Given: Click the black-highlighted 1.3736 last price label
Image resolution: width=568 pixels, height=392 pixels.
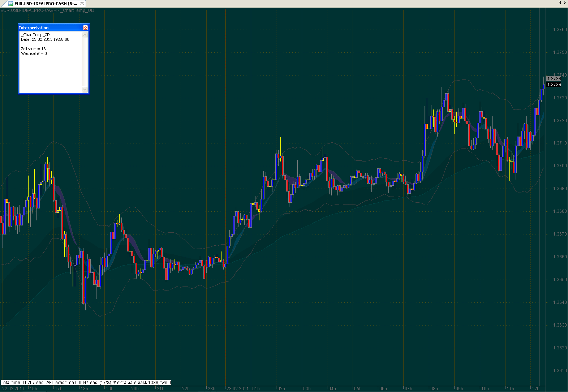Looking at the screenshot, I should pyautogui.click(x=554, y=85).
